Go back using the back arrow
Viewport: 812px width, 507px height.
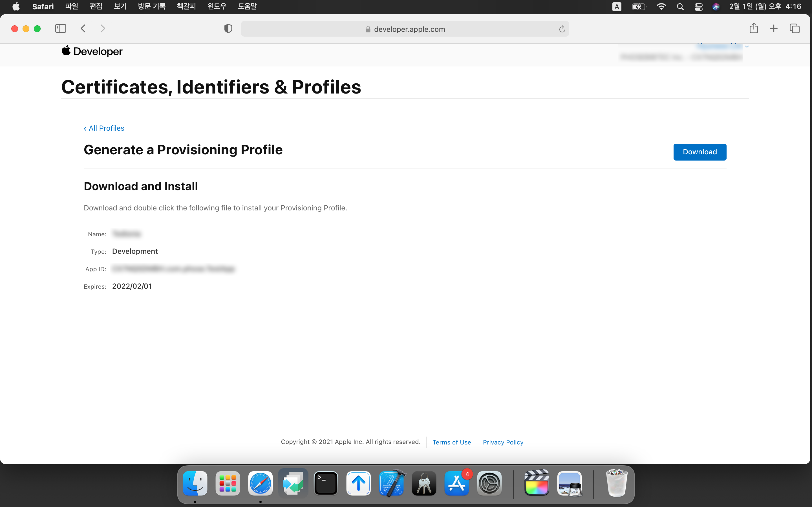(83, 28)
